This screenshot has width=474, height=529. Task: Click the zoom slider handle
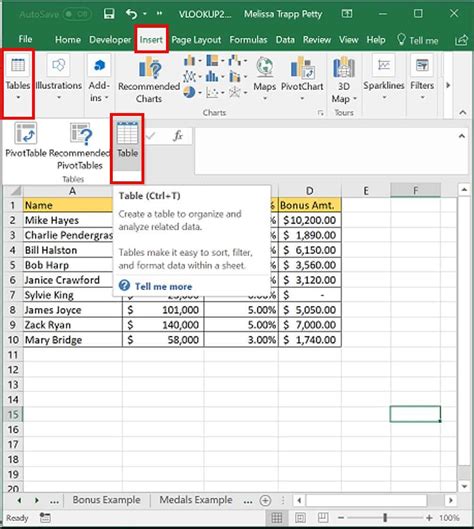coord(385,518)
